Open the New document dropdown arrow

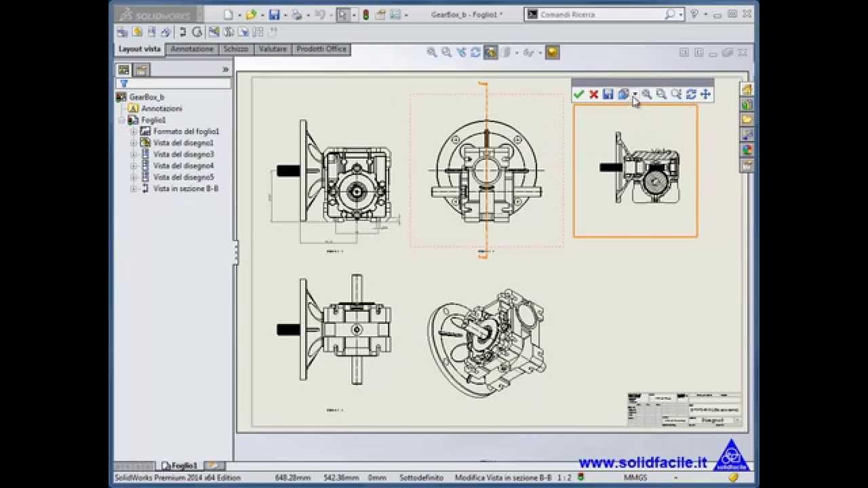(239, 15)
